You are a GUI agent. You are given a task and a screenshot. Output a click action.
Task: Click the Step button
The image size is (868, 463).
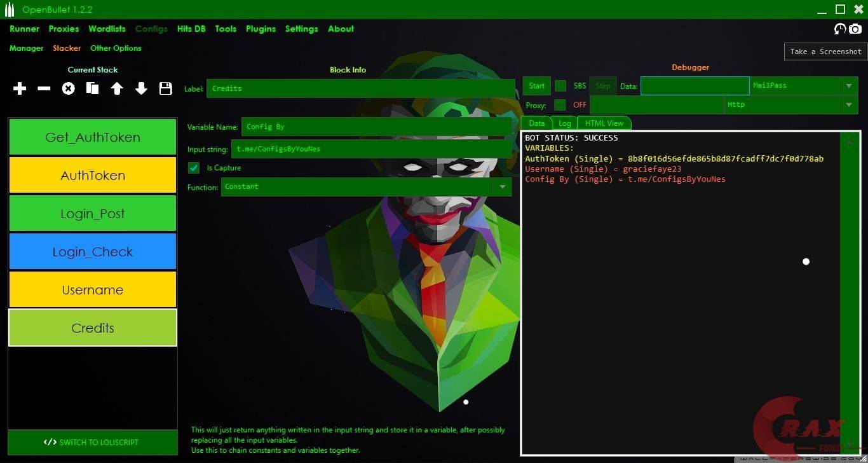tap(603, 86)
